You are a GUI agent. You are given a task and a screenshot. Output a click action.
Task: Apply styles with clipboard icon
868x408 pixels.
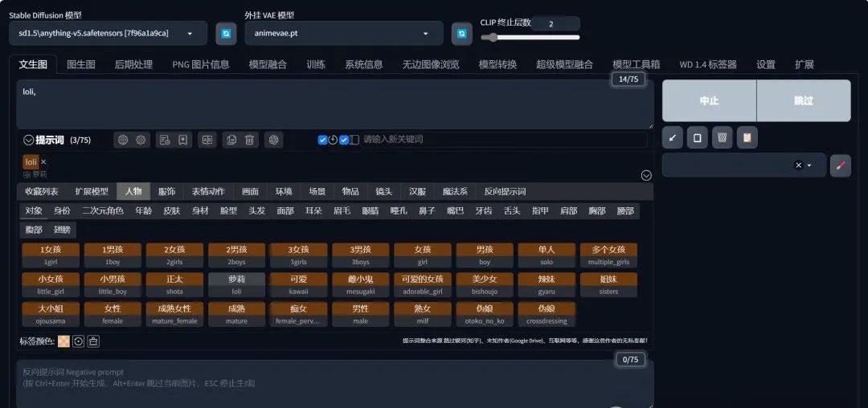pos(747,137)
